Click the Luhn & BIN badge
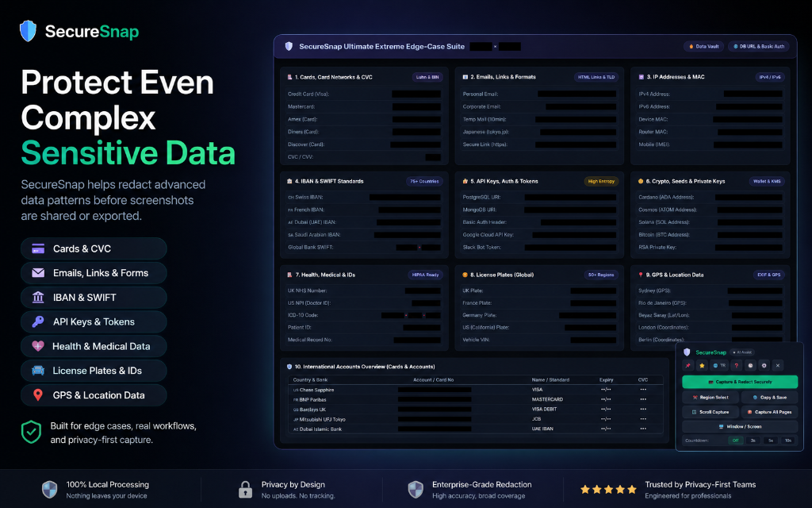812x508 pixels. click(x=427, y=77)
